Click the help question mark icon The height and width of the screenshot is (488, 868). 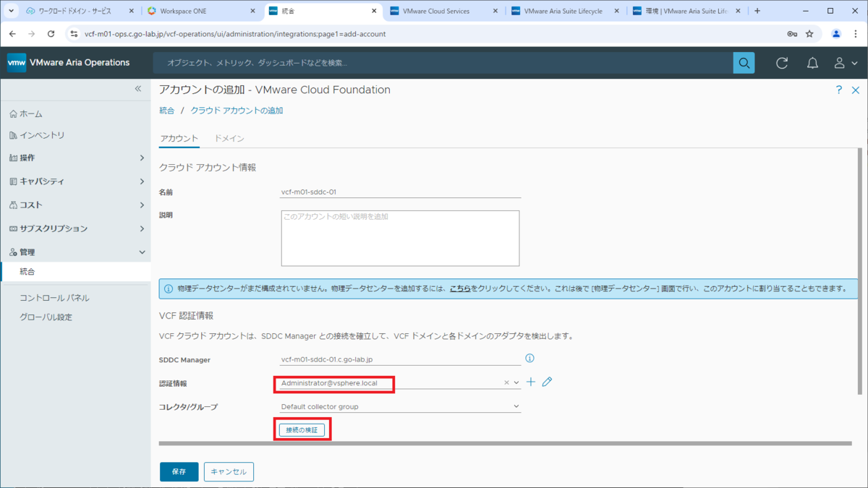[839, 90]
